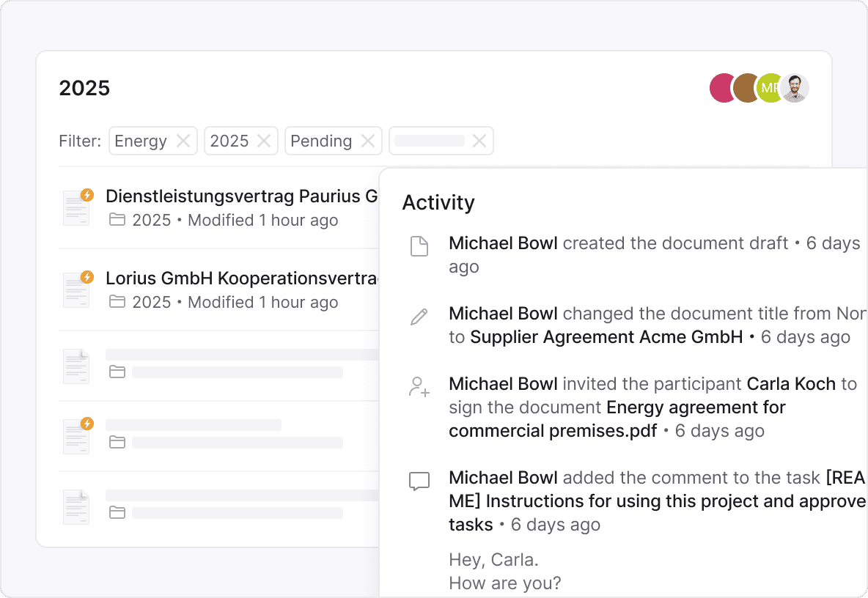This screenshot has width=868, height=598.
Task: Click the Lorius GmbH document icon
Action: click(x=77, y=289)
